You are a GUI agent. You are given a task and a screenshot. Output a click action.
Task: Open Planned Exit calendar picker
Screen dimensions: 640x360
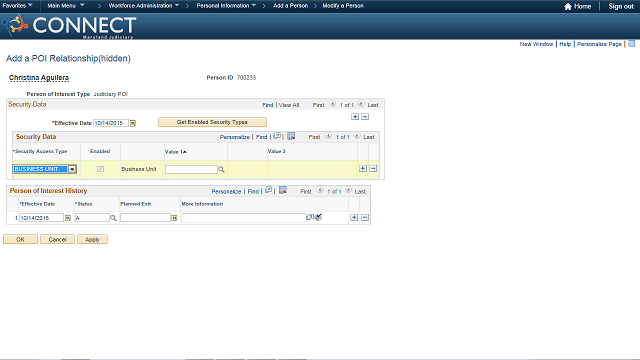174,218
